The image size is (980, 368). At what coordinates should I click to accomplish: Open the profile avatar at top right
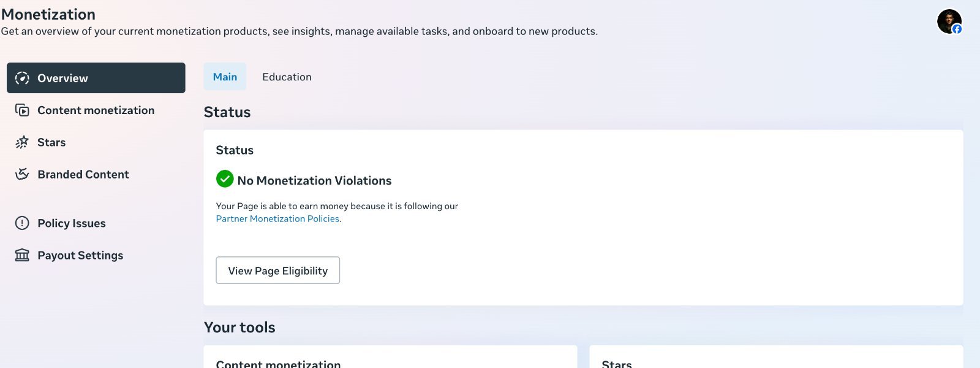(x=949, y=21)
